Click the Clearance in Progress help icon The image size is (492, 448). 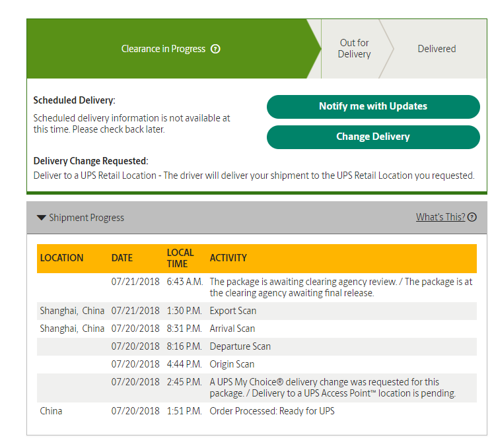215,49
